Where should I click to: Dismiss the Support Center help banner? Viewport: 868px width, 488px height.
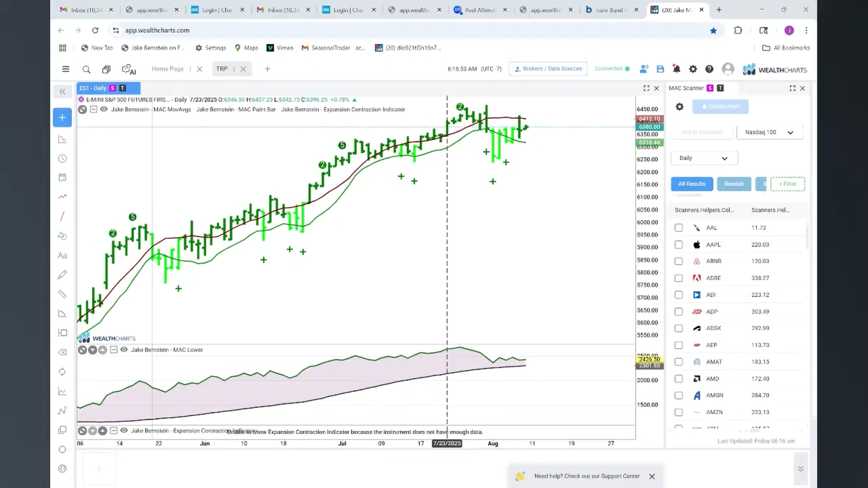652,477
